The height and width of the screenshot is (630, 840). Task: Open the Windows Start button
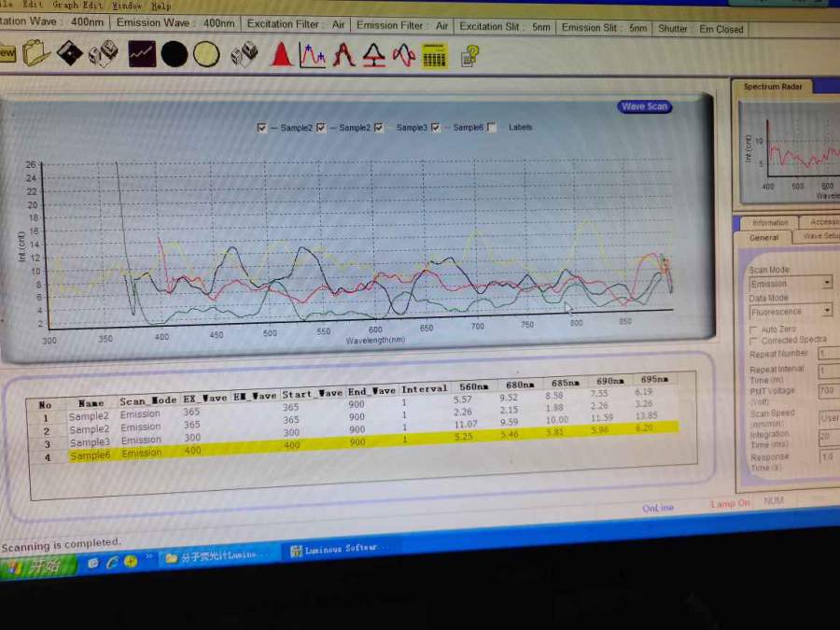tap(37, 566)
